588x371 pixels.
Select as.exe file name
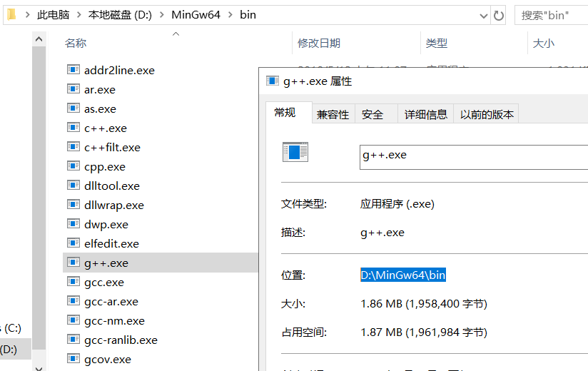(x=100, y=109)
